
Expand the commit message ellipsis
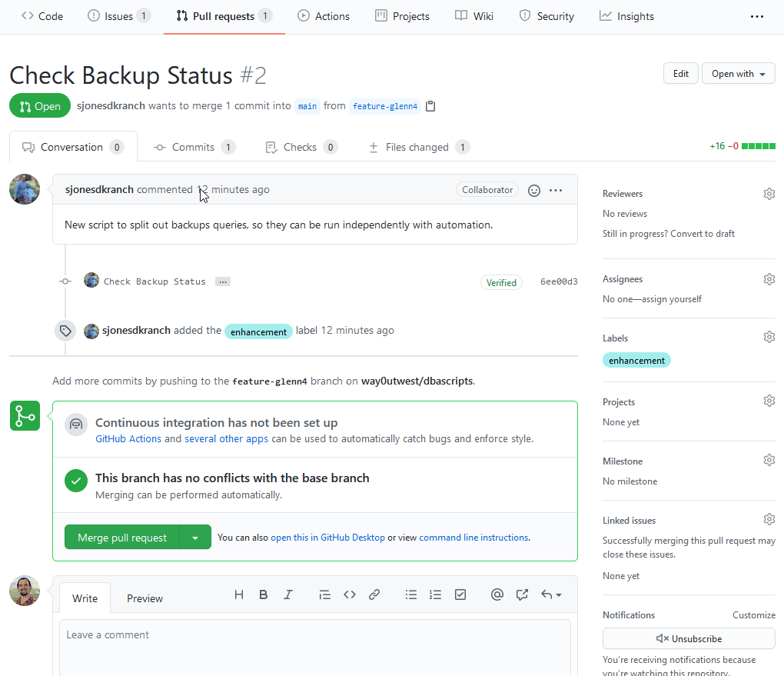click(x=223, y=282)
